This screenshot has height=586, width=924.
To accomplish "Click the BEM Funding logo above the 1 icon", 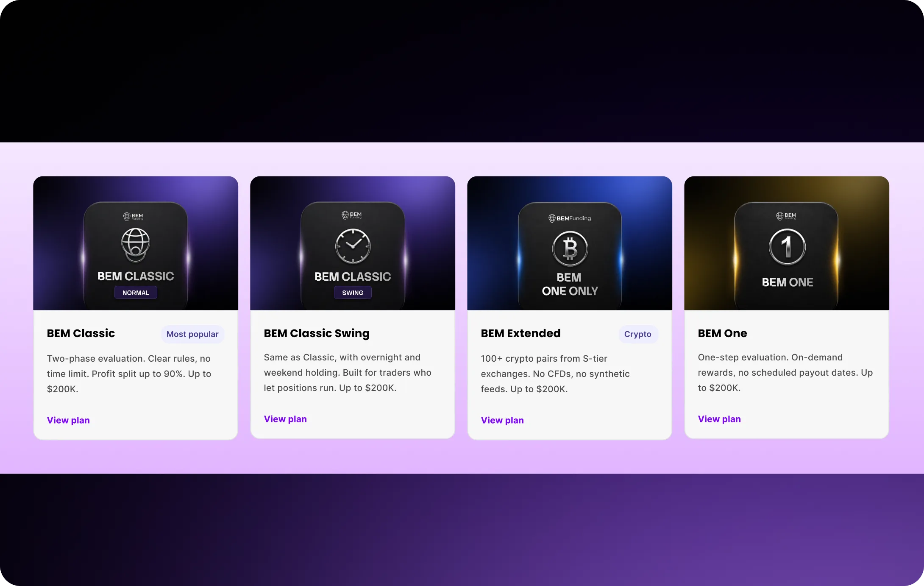I will click(786, 216).
